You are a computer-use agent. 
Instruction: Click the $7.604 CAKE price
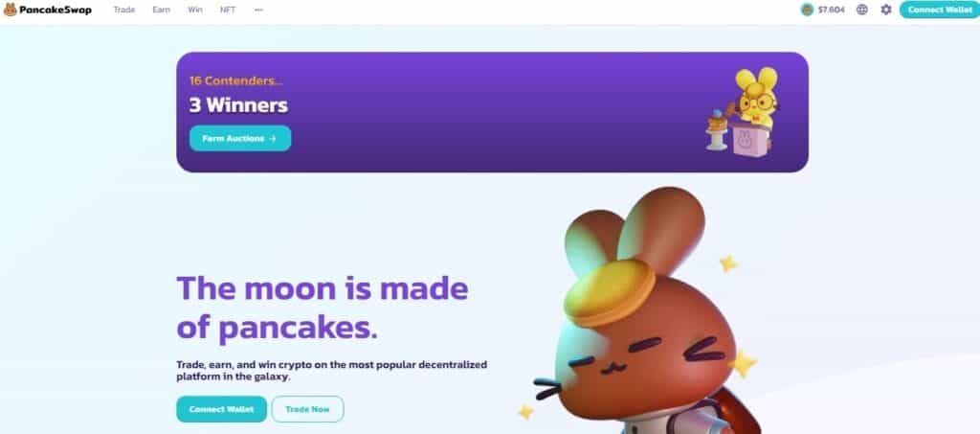pyautogui.click(x=832, y=10)
